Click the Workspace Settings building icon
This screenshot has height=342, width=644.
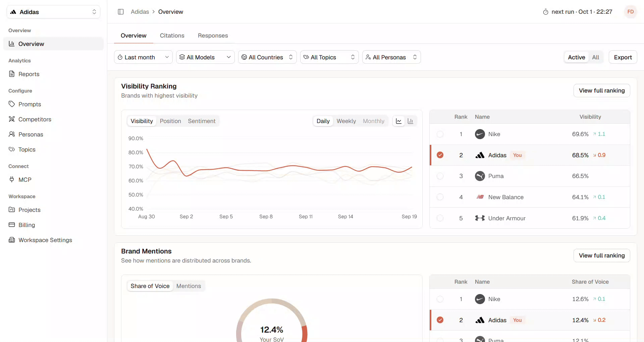12,240
